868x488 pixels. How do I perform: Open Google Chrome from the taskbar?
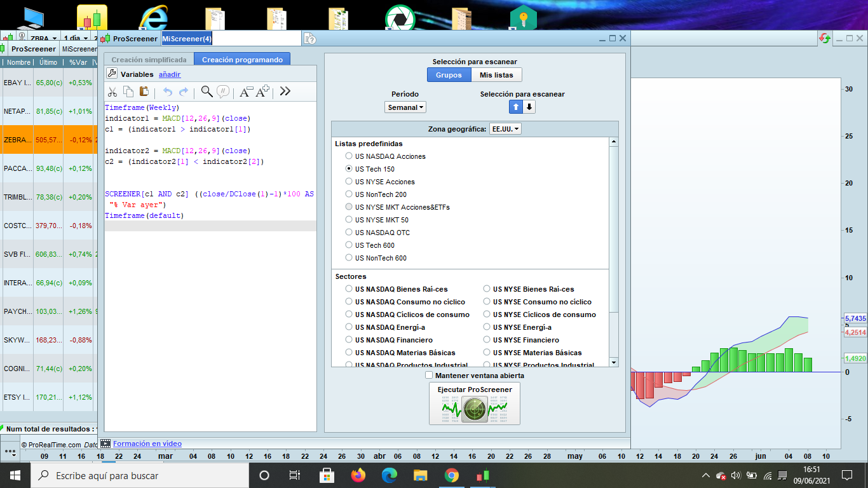pos(452,475)
